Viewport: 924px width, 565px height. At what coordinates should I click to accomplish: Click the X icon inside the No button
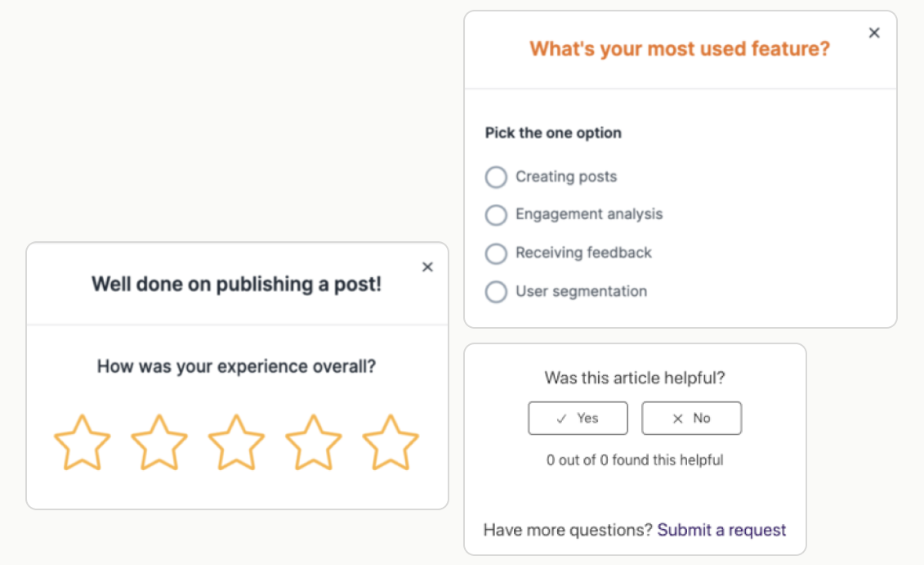pos(679,418)
